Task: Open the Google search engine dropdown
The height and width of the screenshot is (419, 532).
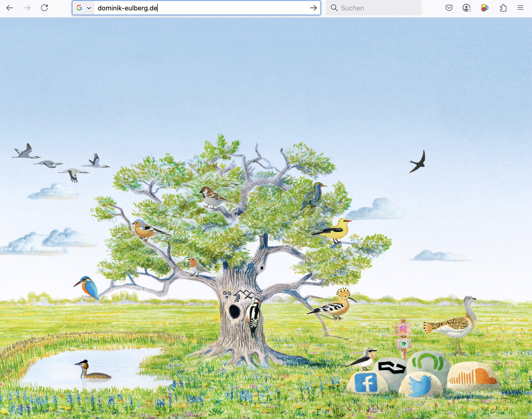Action: (x=83, y=8)
